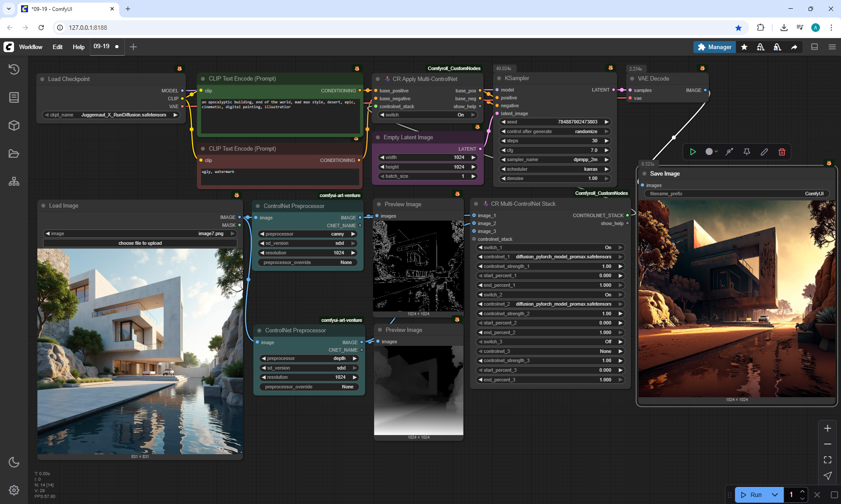
Task: Click the delete trash icon on node toolbar
Action: 782,152
